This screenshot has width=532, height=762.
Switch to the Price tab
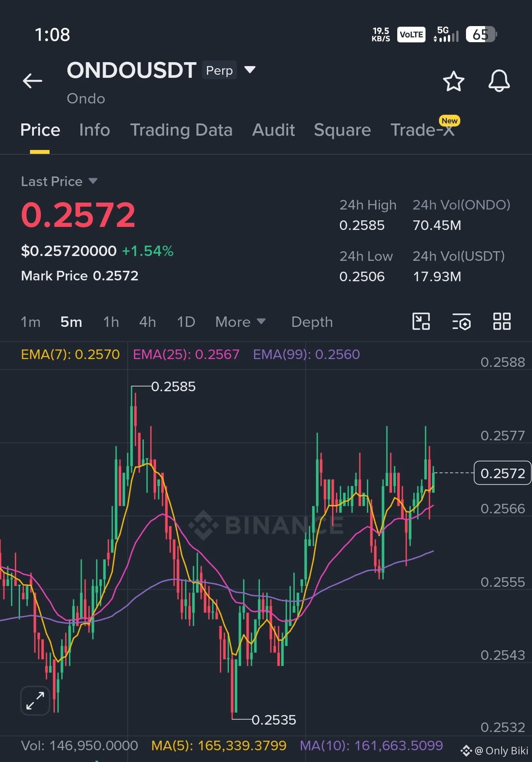point(40,130)
